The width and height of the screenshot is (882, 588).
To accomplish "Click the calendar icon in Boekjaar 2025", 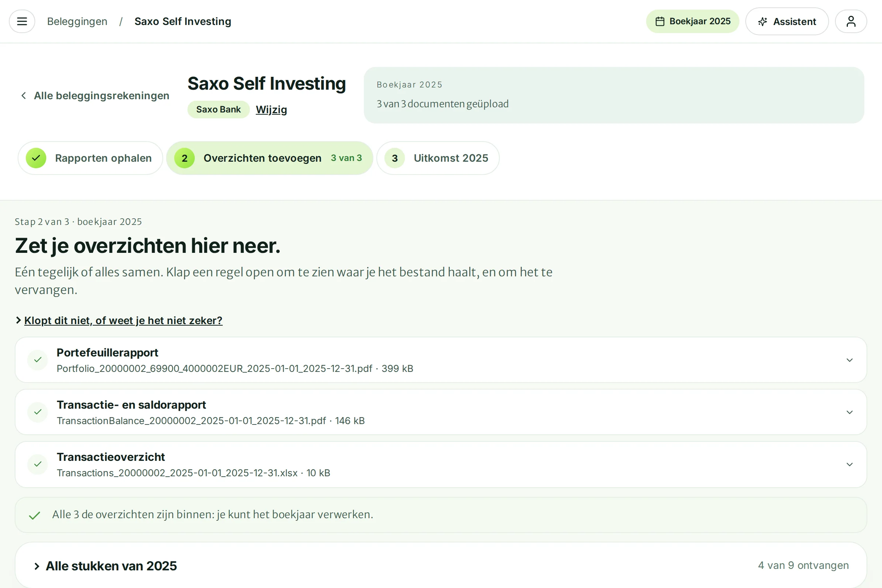I will [x=660, y=21].
